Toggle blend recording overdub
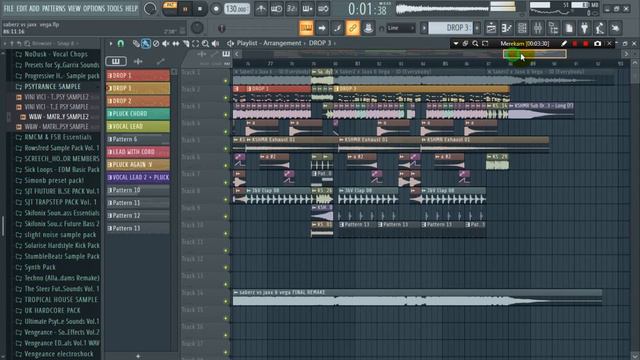Screen dimensions: 640x360 307,9
